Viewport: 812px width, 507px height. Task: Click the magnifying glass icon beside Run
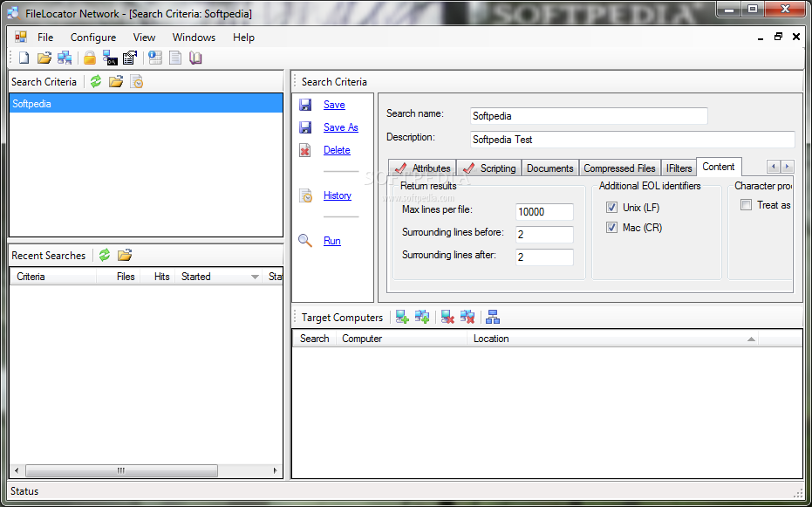[305, 241]
